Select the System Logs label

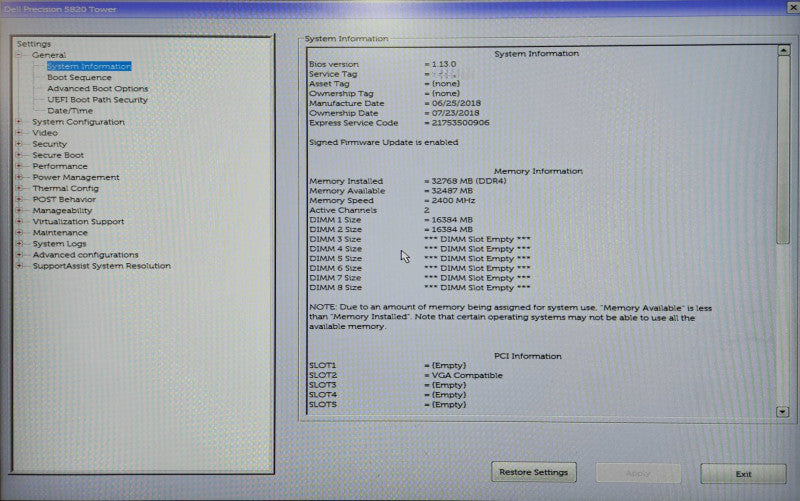pos(59,243)
